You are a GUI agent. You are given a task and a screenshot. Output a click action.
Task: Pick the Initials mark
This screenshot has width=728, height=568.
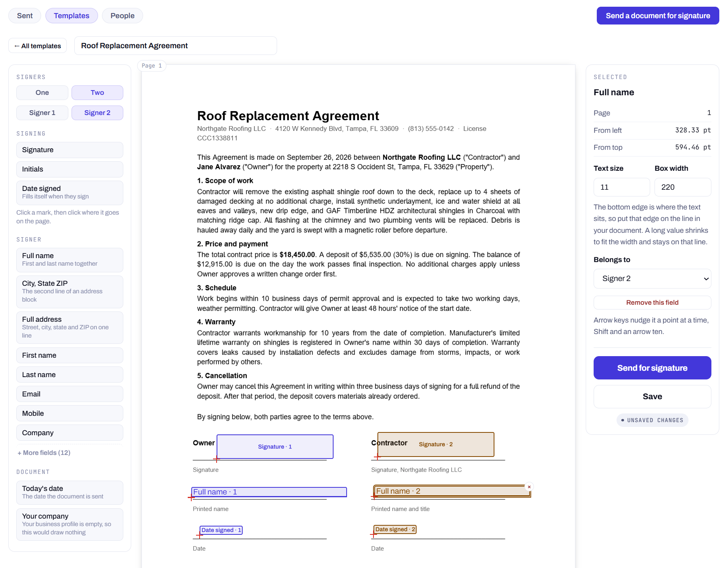coord(70,169)
